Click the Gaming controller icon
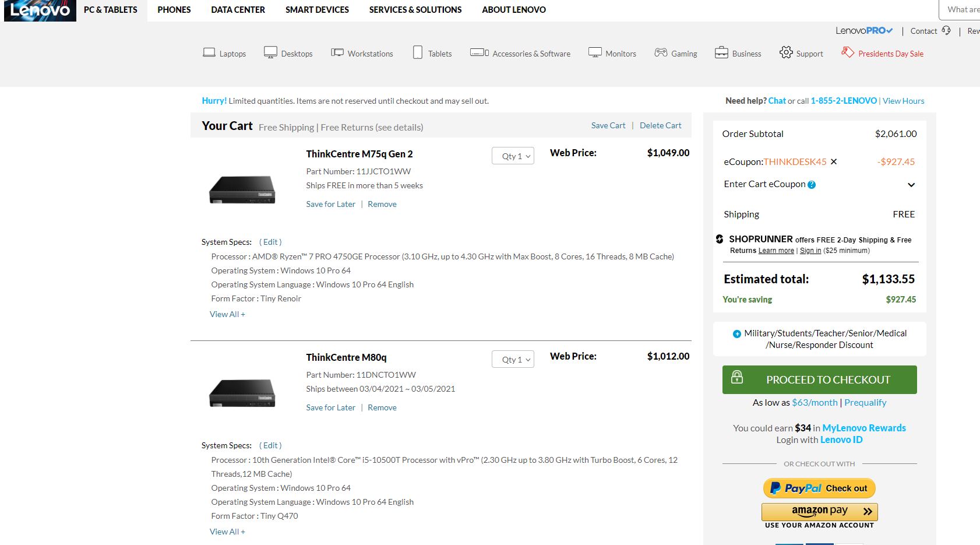 click(x=661, y=52)
